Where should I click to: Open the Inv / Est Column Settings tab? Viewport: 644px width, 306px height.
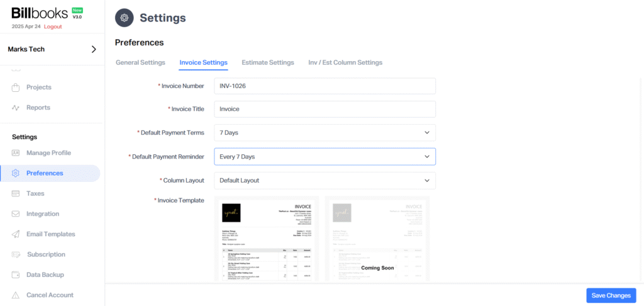[345, 62]
